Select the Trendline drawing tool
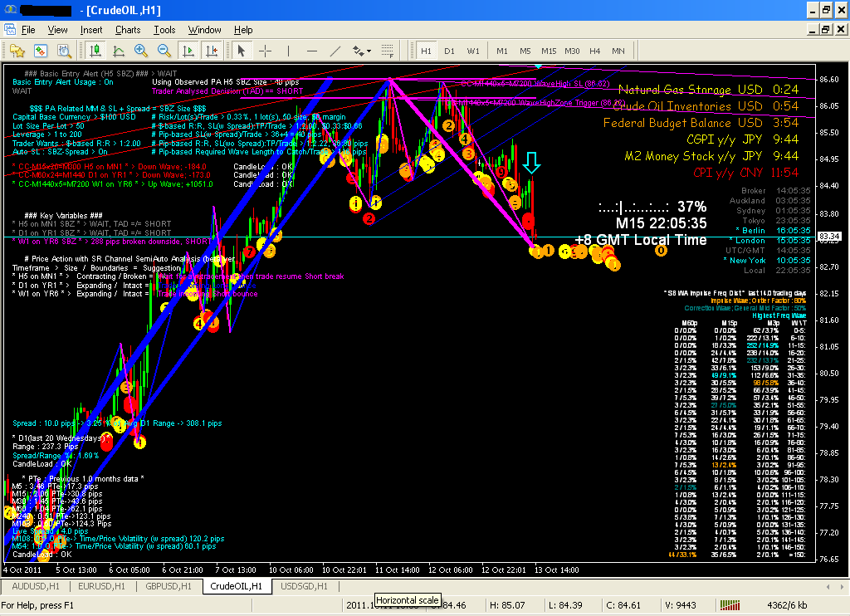This screenshot has height=616, width=850. tap(335, 51)
